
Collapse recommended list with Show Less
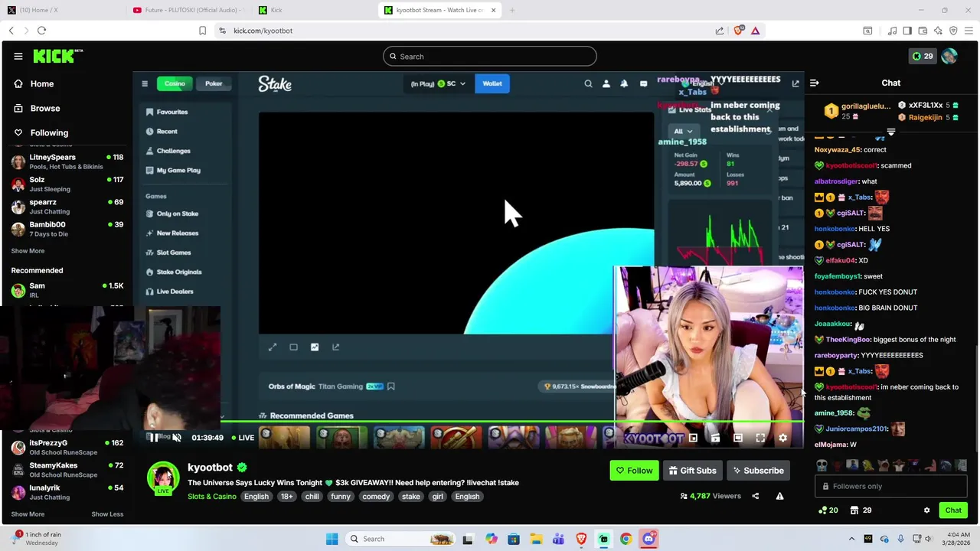tap(107, 514)
